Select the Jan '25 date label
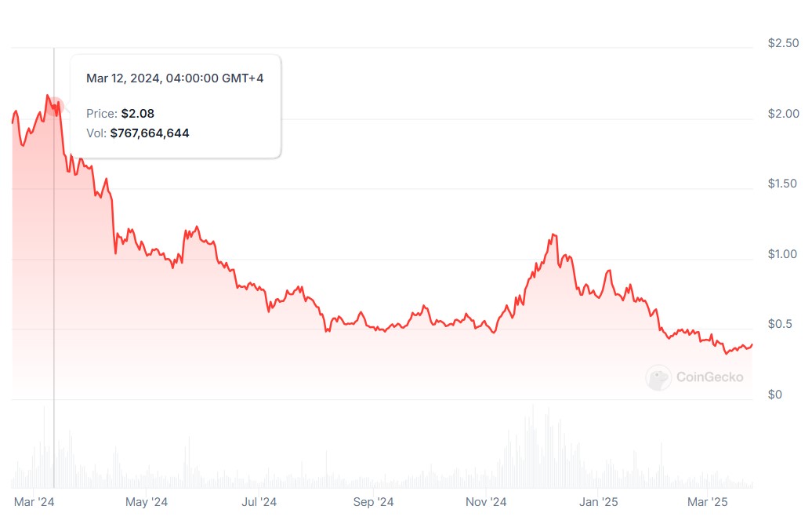This screenshot has width=812, height=524. (x=600, y=501)
